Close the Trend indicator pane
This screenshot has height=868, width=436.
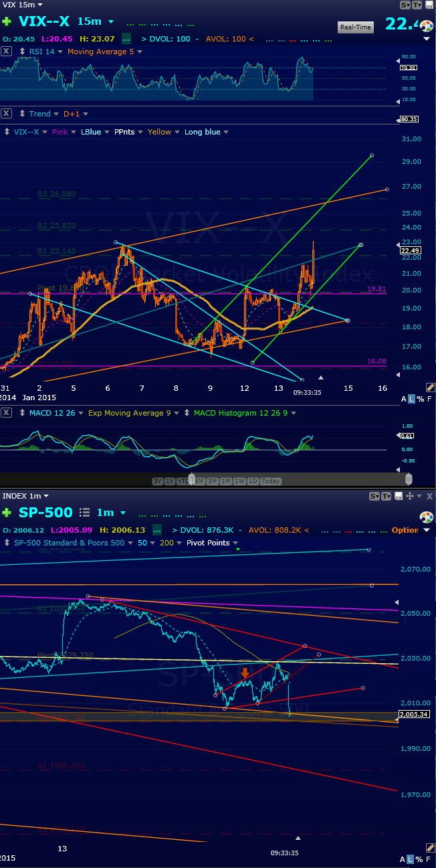(x=5, y=114)
